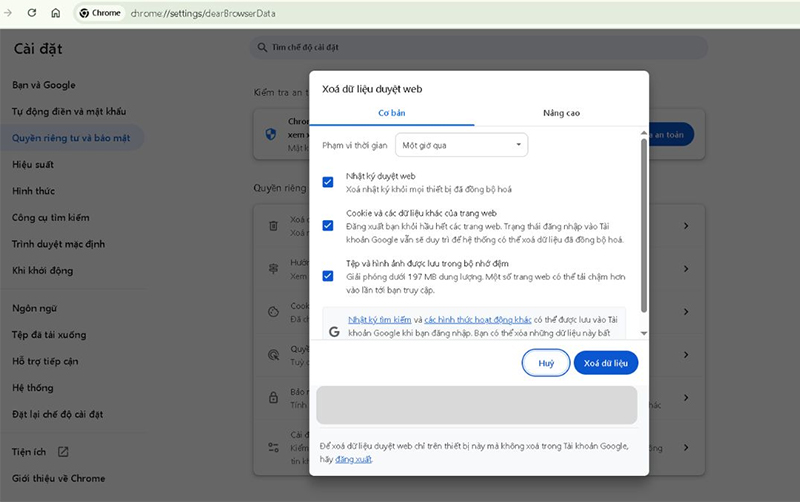800x502 pixels.
Task: Click the ad privacy icon row
Action: [273, 355]
